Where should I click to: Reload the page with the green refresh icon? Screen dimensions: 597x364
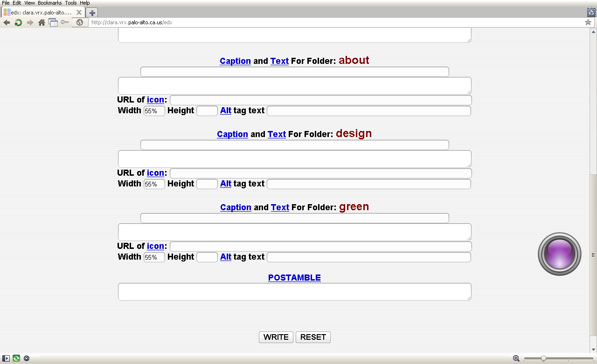(18, 22)
